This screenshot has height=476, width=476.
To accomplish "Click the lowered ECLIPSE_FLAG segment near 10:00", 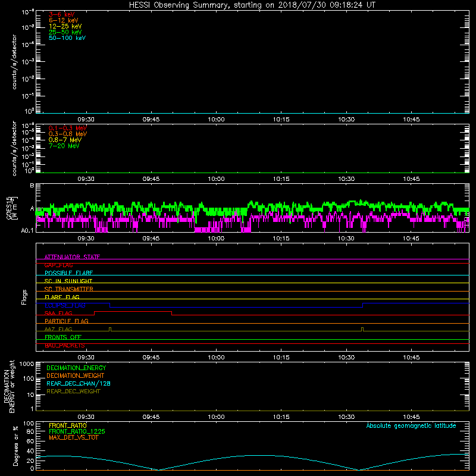I will point(236,307).
